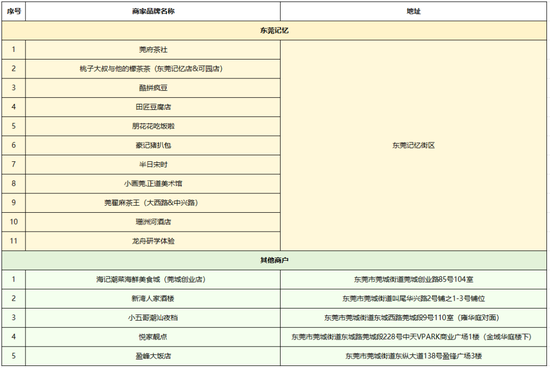Select the 莞醒麻茶王（大西路&中兴路）cell

pyautogui.click(x=153, y=203)
